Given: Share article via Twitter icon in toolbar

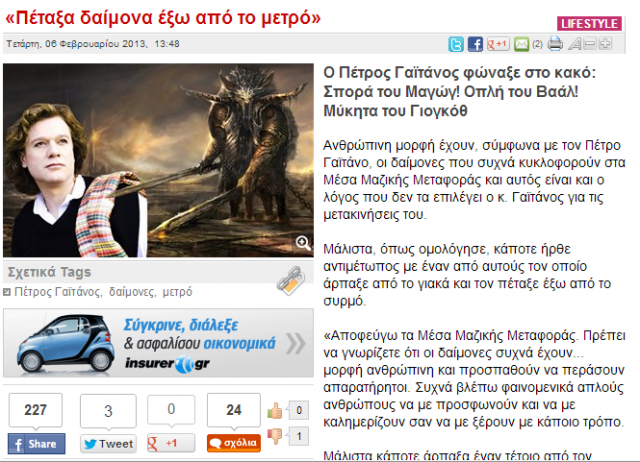Looking at the screenshot, I should (x=456, y=44).
